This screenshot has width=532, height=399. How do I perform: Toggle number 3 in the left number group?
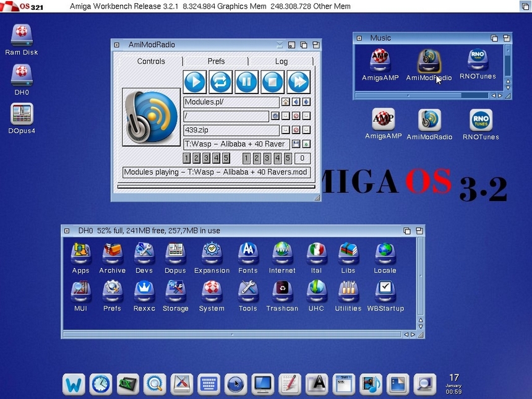click(x=207, y=158)
